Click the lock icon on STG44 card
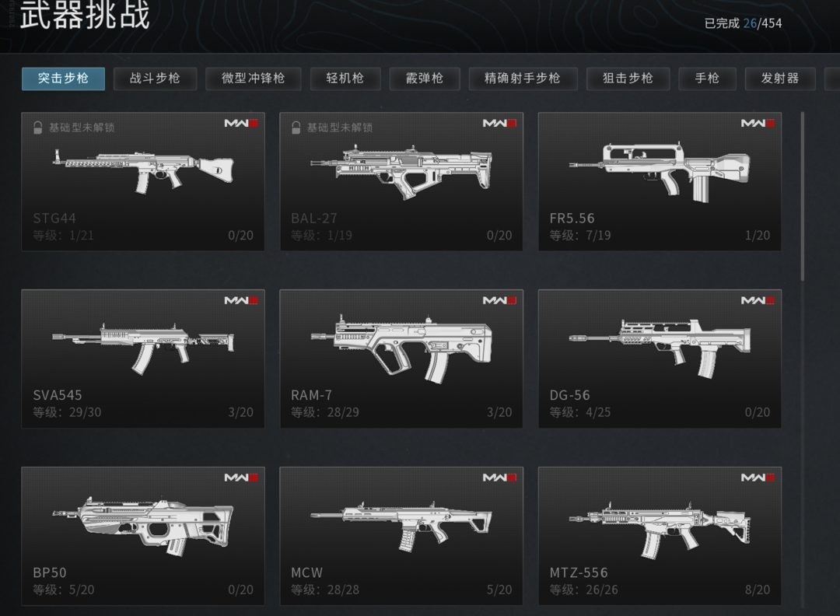Image resolution: width=840 pixels, height=616 pixels. pyautogui.click(x=37, y=128)
